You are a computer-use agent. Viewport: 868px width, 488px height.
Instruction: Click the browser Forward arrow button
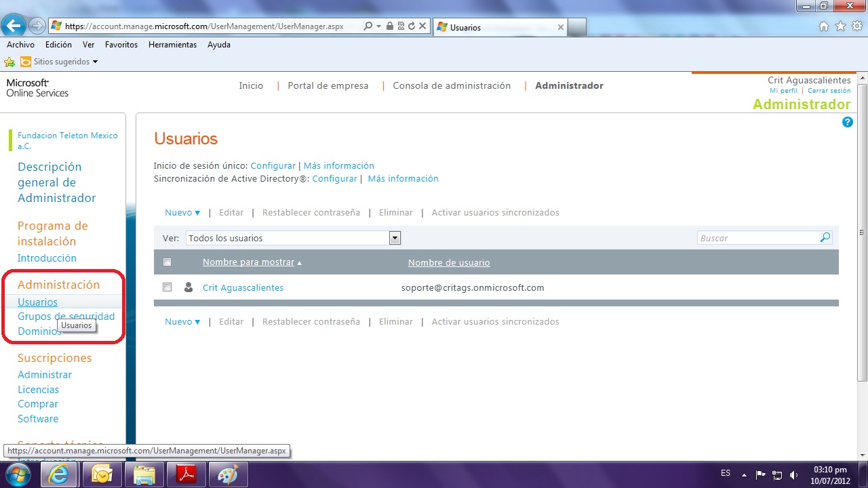[x=37, y=26]
